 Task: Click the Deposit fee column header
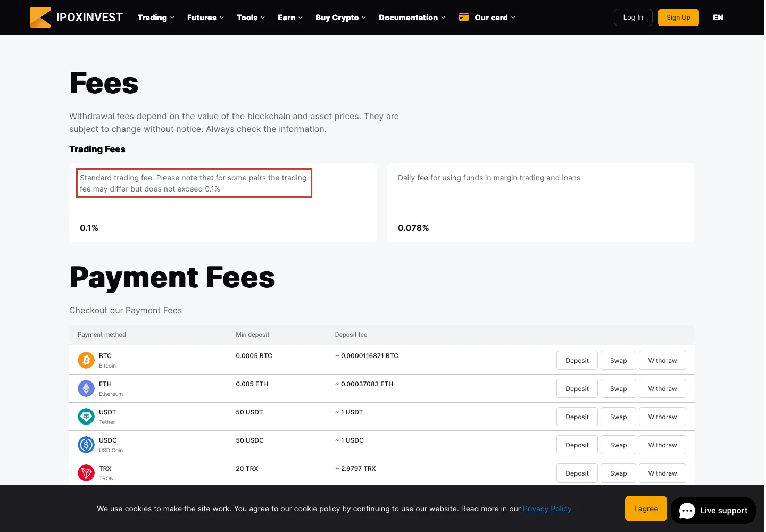pyautogui.click(x=351, y=335)
